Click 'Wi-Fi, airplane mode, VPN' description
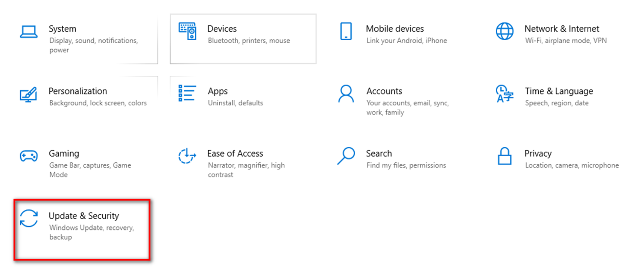This screenshot has height=273, width=644. 566,40
